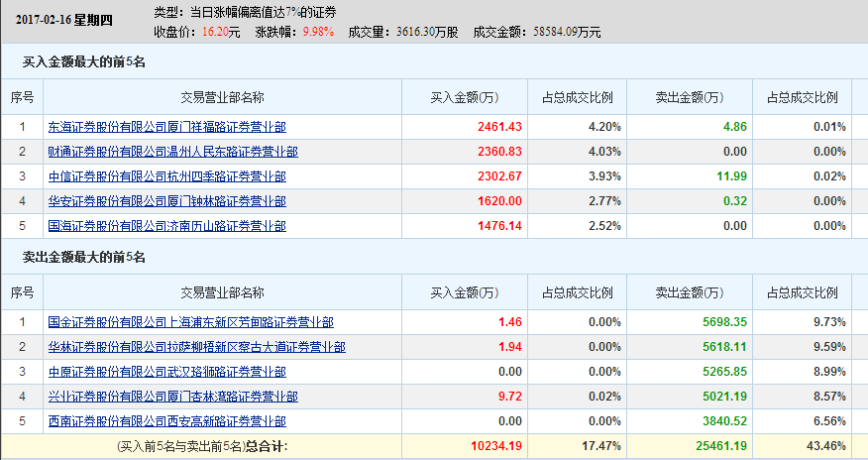The width and height of the screenshot is (868, 460).
Task: Select trading volume 3616.30万股
Action: point(427,32)
